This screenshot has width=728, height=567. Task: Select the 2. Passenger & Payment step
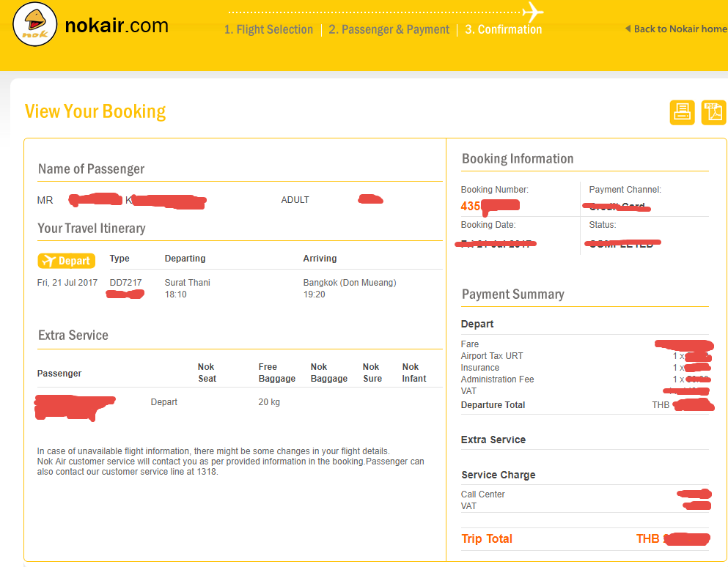389,30
